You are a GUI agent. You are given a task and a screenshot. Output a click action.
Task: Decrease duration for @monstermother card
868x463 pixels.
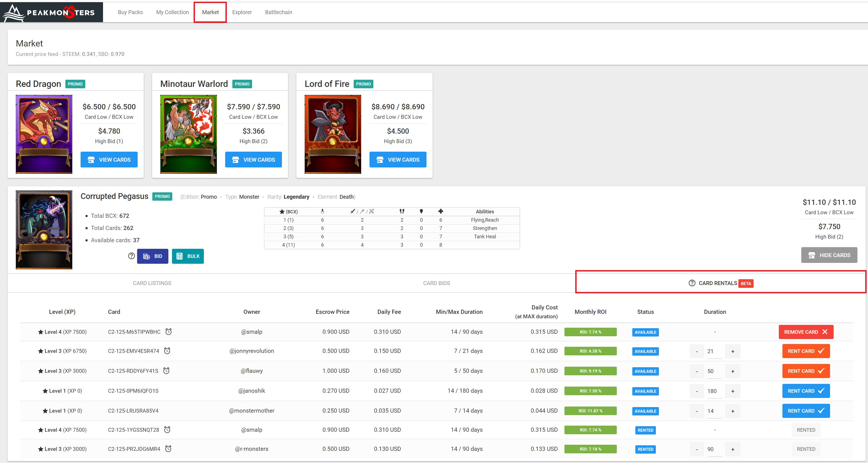tap(697, 411)
